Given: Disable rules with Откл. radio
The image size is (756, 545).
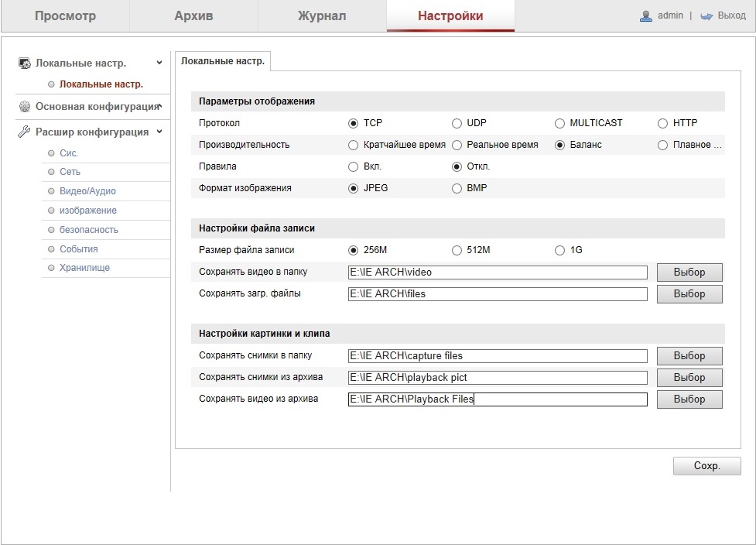Looking at the screenshot, I should pos(457,167).
